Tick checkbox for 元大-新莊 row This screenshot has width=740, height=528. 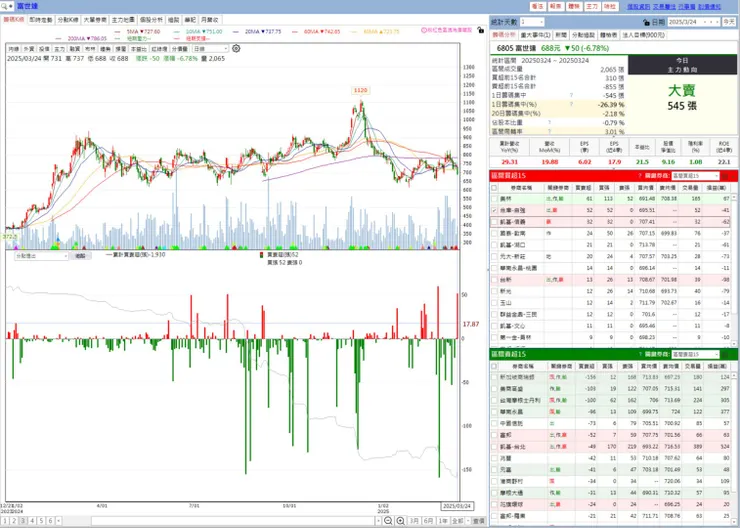click(494, 256)
